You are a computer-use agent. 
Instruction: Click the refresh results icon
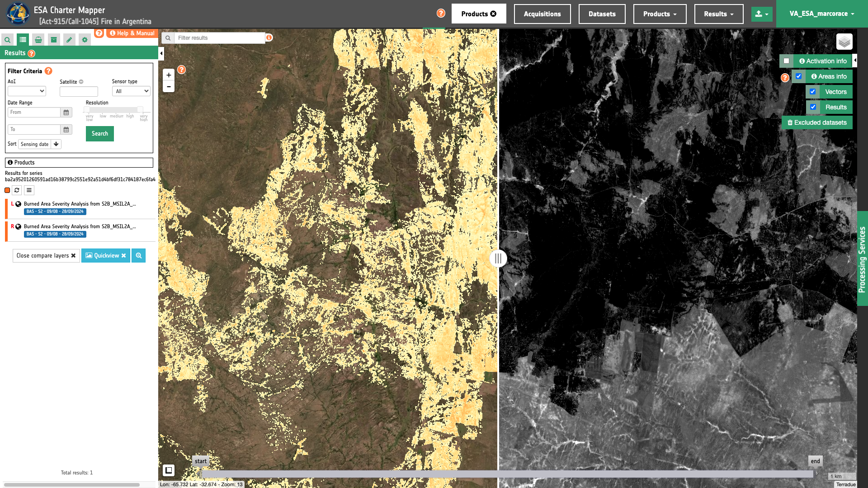(17, 190)
